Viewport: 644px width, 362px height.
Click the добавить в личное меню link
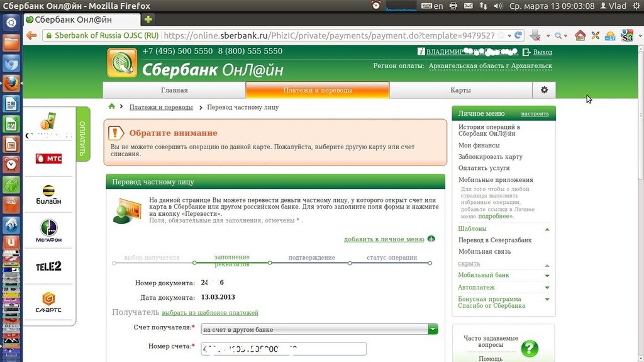pos(384,239)
